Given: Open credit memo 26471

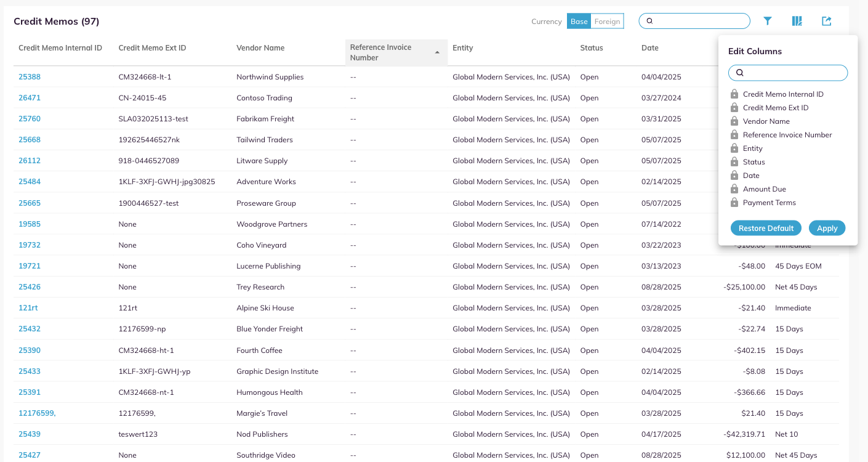Looking at the screenshot, I should pos(30,98).
